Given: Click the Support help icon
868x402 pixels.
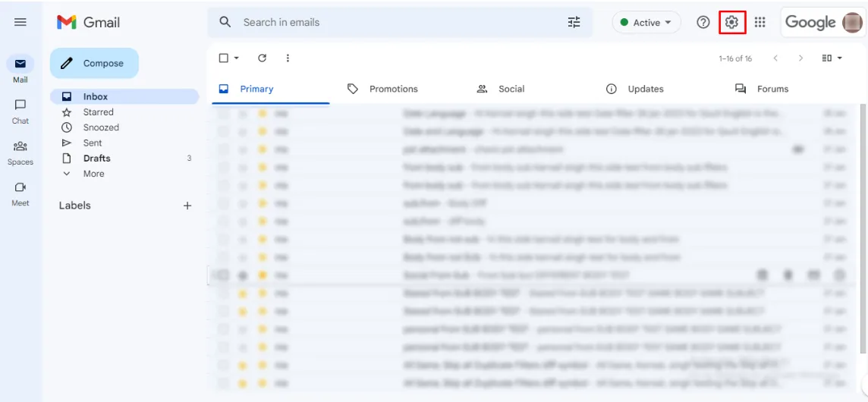Looking at the screenshot, I should pyautogui.click(x=703, y=23).
